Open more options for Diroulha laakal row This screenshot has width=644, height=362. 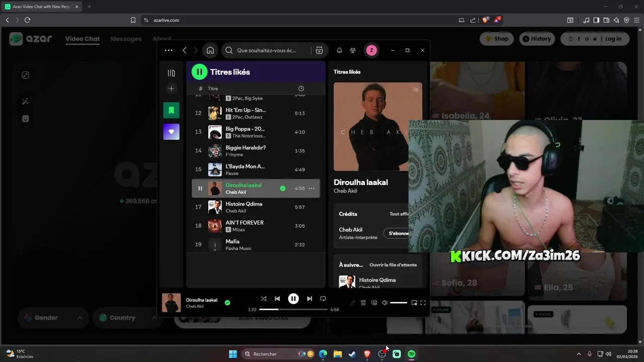tap(311, 189)
